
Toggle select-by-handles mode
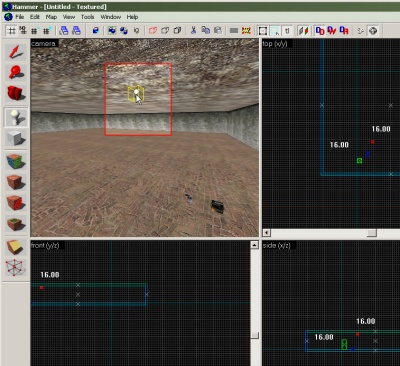click(263, 31)
